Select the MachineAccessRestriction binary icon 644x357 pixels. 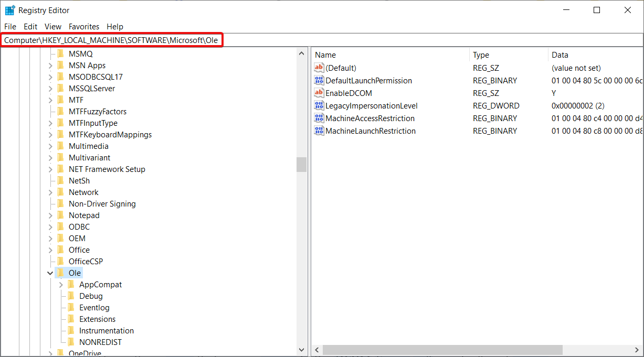[319, 118]
